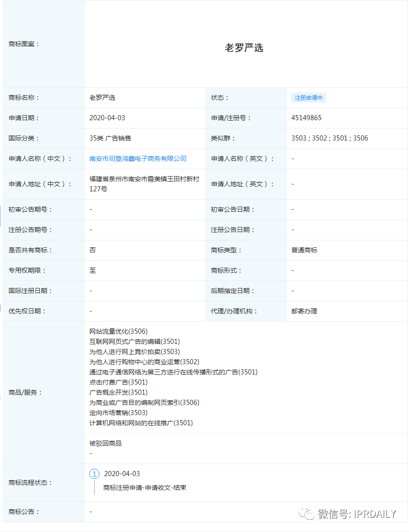Select service 计算机网络和网站的在线推广(3501)

click(x=141, y=423)
